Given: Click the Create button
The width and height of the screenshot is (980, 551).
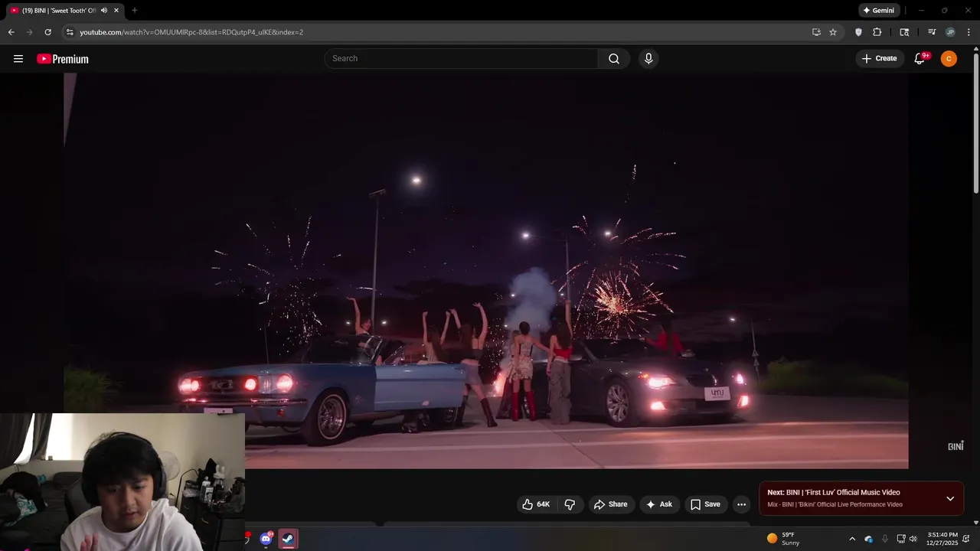Looking at the screenshot, I should click(879, 59).
